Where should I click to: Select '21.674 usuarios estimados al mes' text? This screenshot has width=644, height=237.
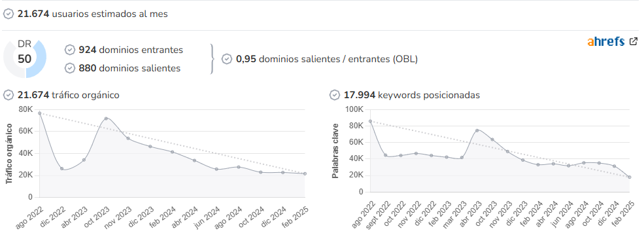click(92, 14)
